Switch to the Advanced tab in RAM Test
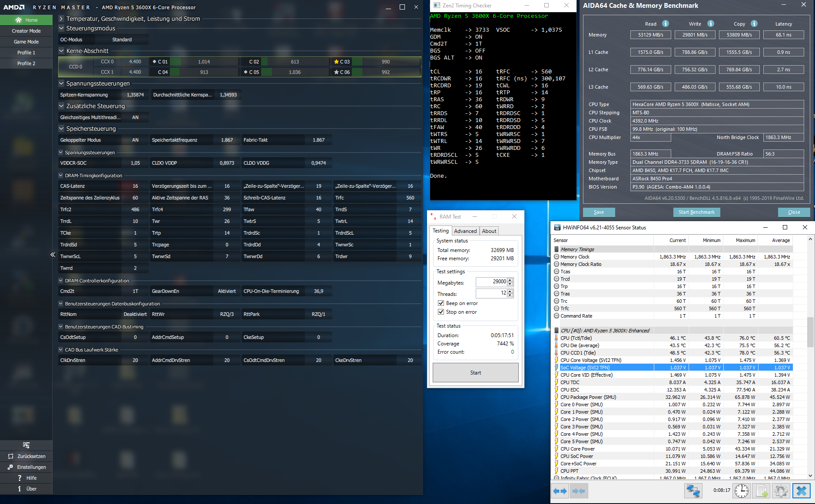The image size is (815, 504). coord(465,231)
